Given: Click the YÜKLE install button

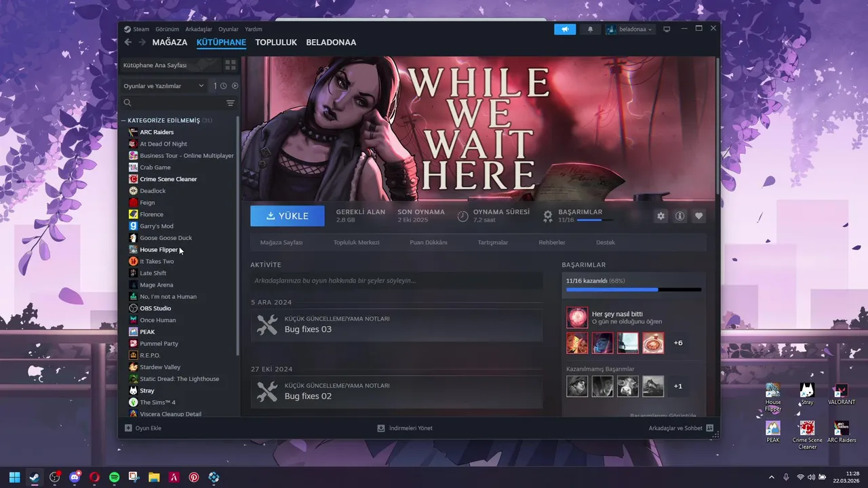Looking at the screenshot, I should tap(288, 216).
